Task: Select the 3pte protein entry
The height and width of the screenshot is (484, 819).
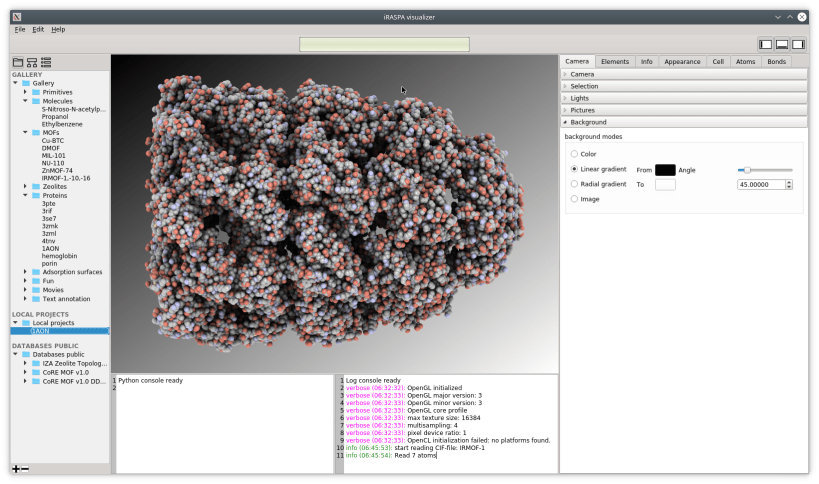Action: point(49,204)
